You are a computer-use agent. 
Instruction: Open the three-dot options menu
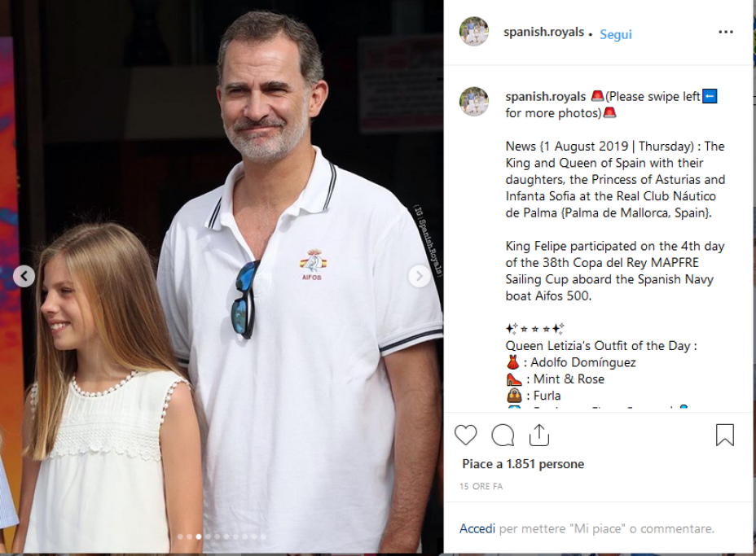coord(726,32)
